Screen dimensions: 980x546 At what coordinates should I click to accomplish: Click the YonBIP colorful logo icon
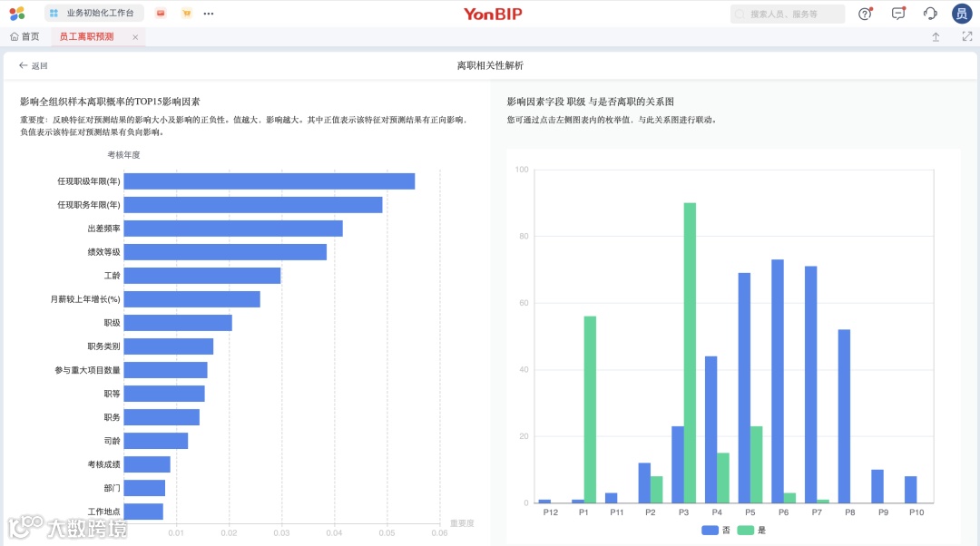click(17, 13)
